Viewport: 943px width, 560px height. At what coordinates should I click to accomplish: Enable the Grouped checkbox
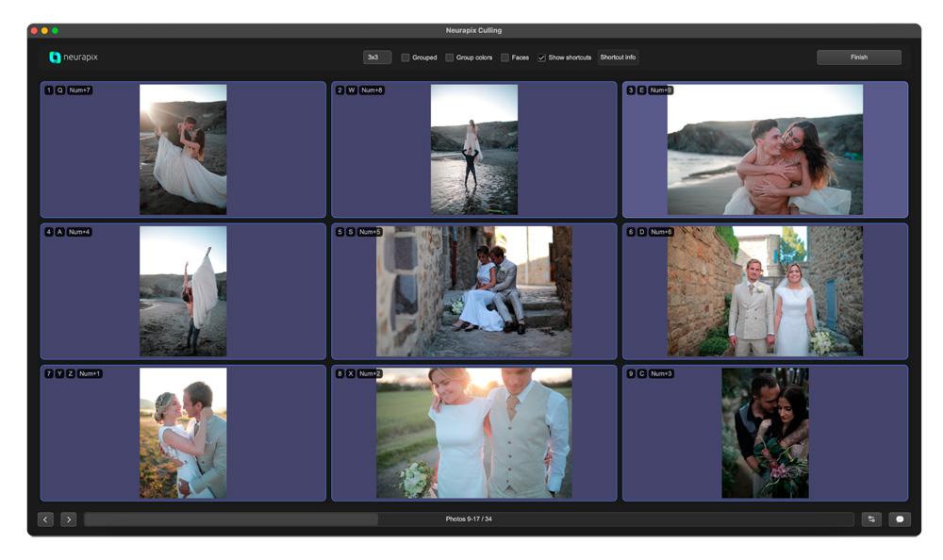pyautogui.click(x=405, y=58)
